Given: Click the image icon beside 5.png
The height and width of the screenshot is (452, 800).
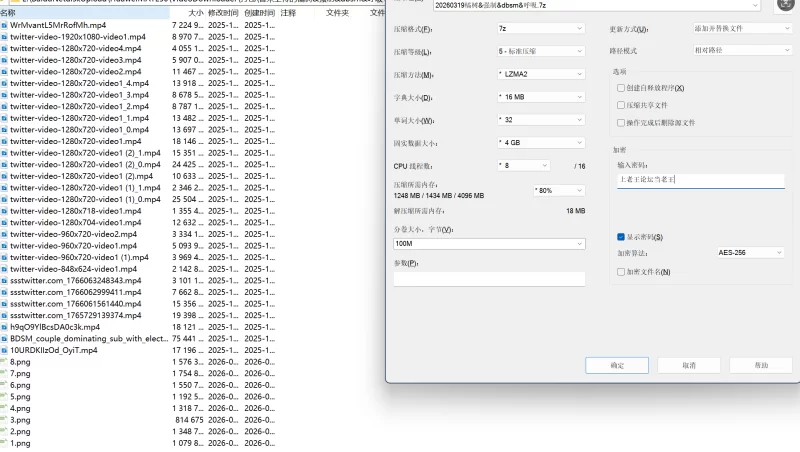Looking at the screenshot, I should (x=4, y=397).
